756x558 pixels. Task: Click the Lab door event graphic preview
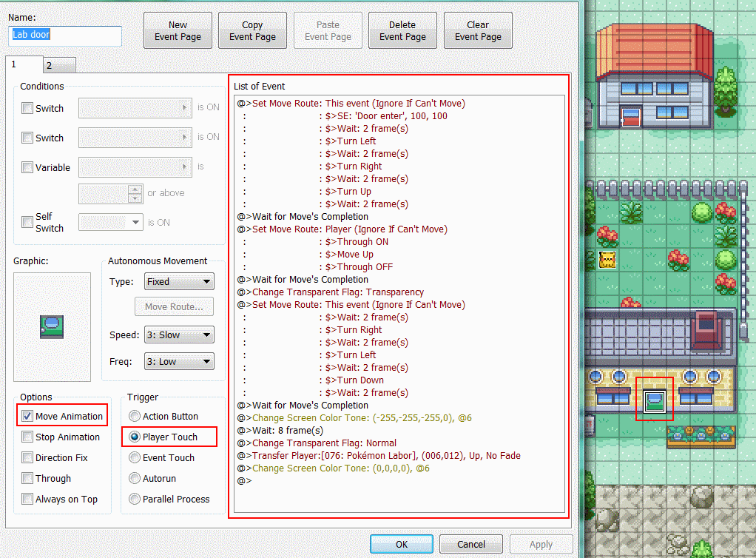pyautogui.click(x=52, y=327)
